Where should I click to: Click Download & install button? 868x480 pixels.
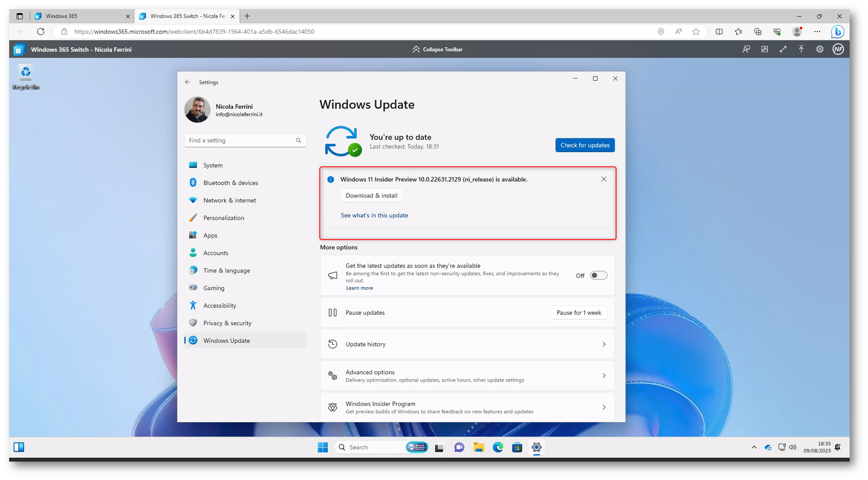click(x=371, y=195)
